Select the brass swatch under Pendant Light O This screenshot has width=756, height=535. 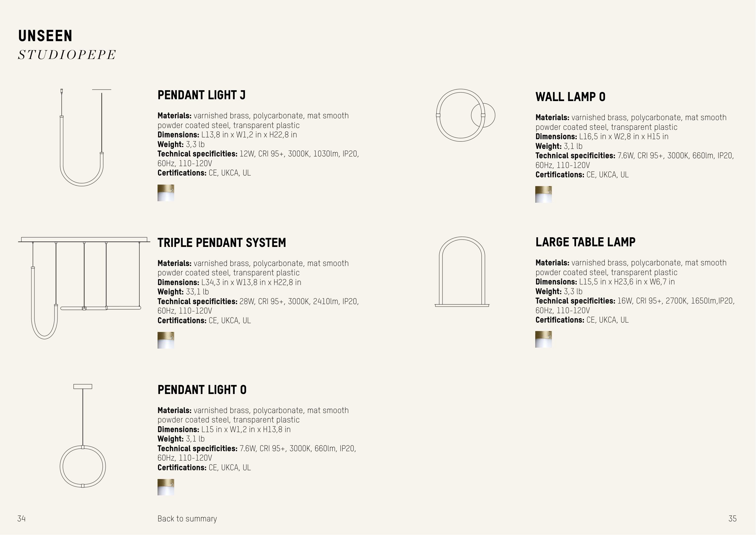coord(166,487)
